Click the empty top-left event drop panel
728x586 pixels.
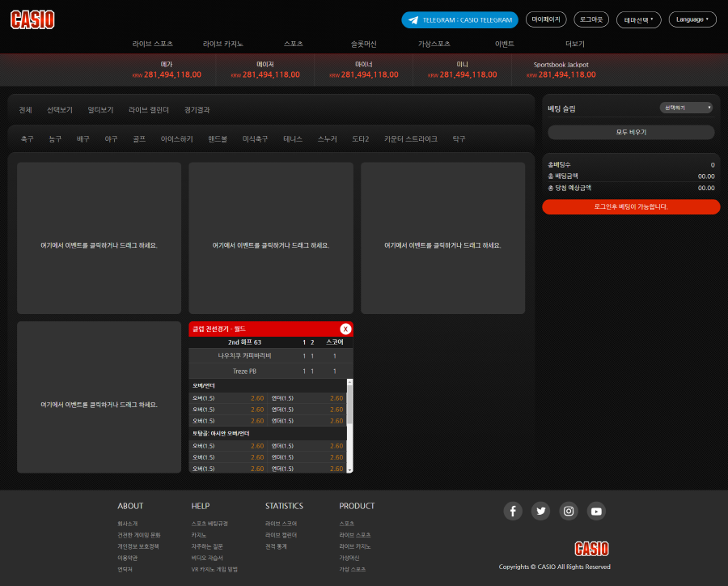click(99, 238)
